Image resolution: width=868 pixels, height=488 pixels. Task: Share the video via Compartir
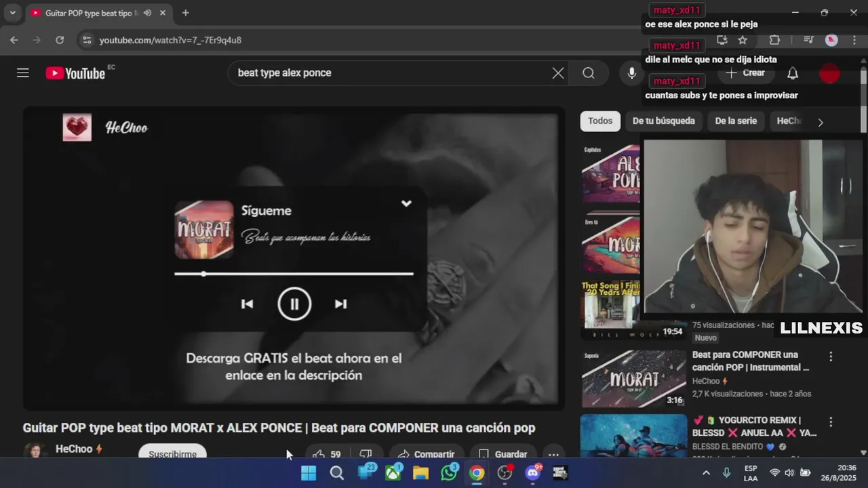pos(427,454)
